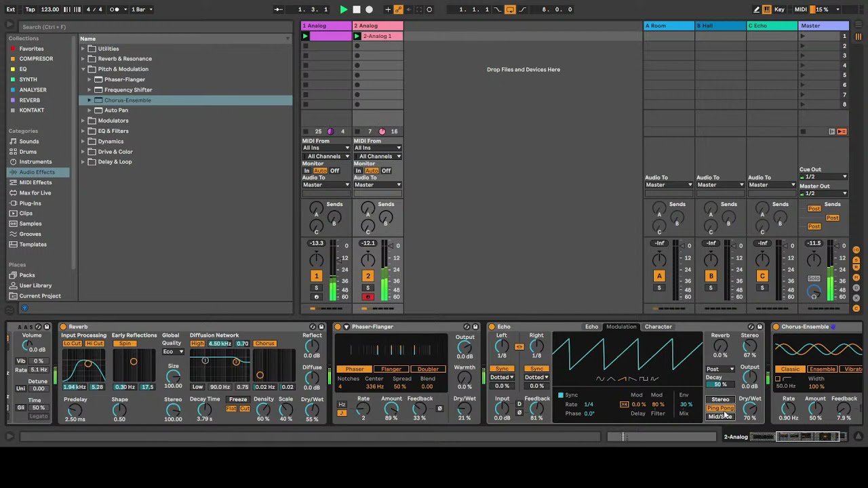Click the Tap tempo button
This screenshot has height=488, width=868.
click(x=30, y=9)
